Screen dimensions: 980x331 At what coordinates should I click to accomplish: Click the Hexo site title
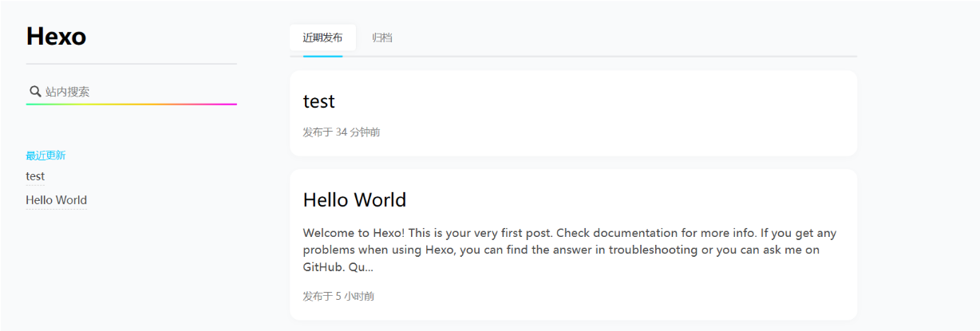point(56,37)
